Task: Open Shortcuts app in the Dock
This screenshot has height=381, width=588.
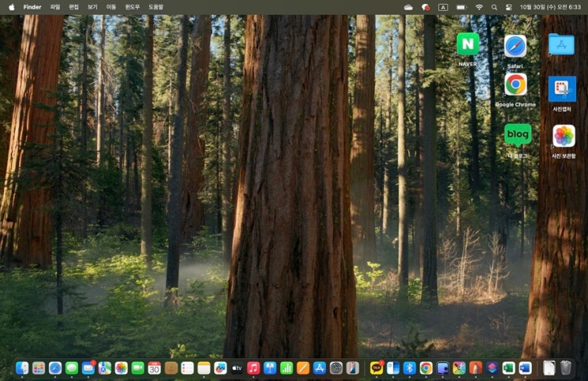Action: pos(492,368)
